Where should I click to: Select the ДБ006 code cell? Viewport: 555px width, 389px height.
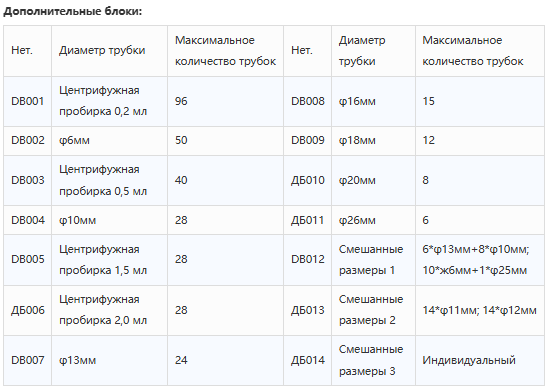28,310
